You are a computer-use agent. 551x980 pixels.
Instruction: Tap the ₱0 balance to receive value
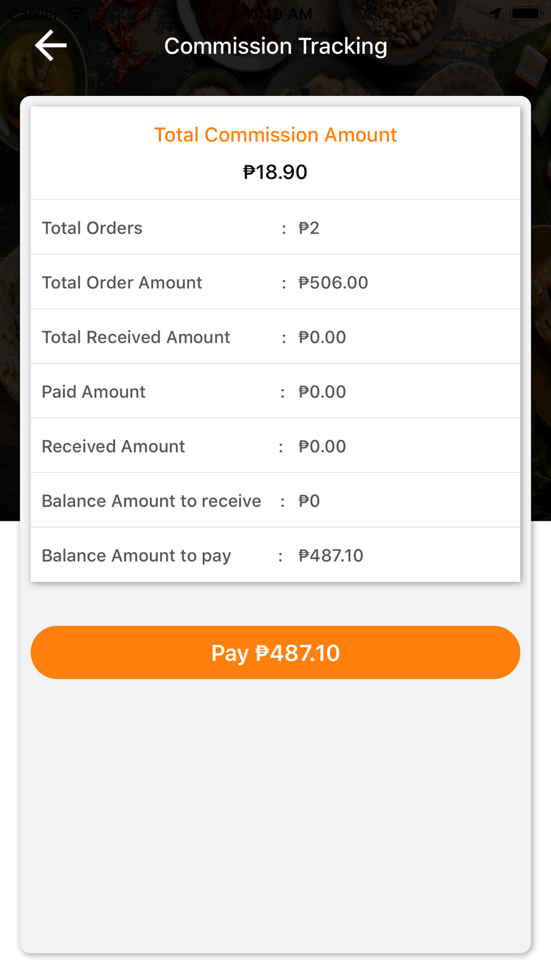[309, 501]
